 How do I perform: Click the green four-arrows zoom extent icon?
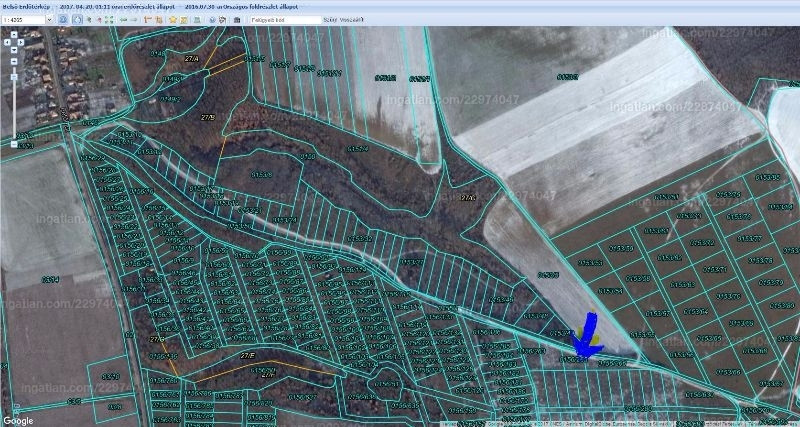point(109,20)
